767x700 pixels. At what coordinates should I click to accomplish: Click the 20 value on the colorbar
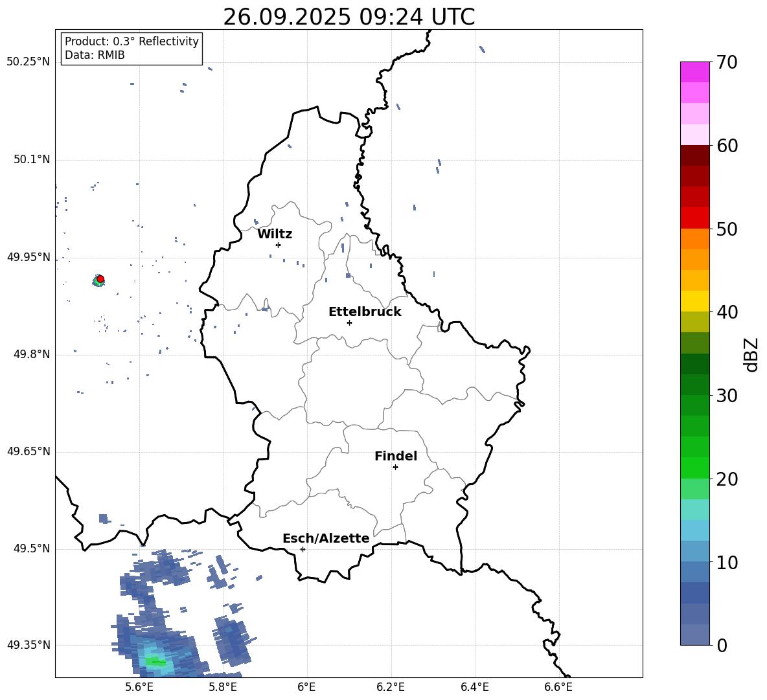[x=726, y=479]
